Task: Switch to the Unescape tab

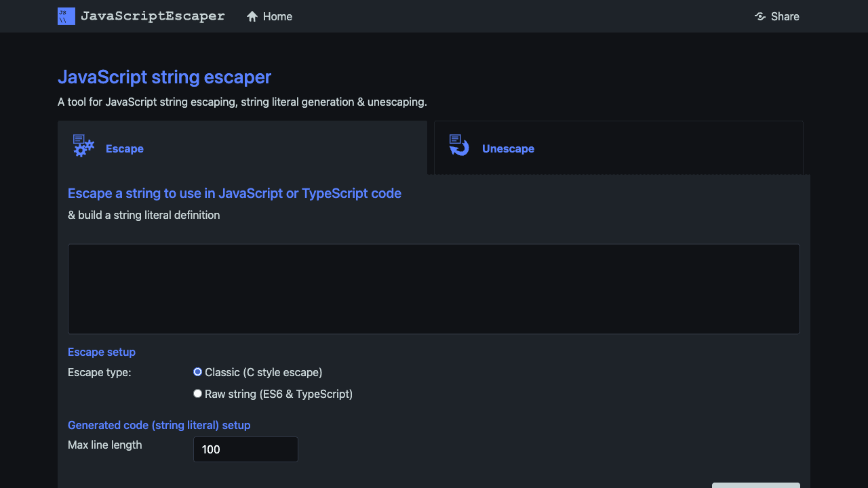Action: click(508, 148)
